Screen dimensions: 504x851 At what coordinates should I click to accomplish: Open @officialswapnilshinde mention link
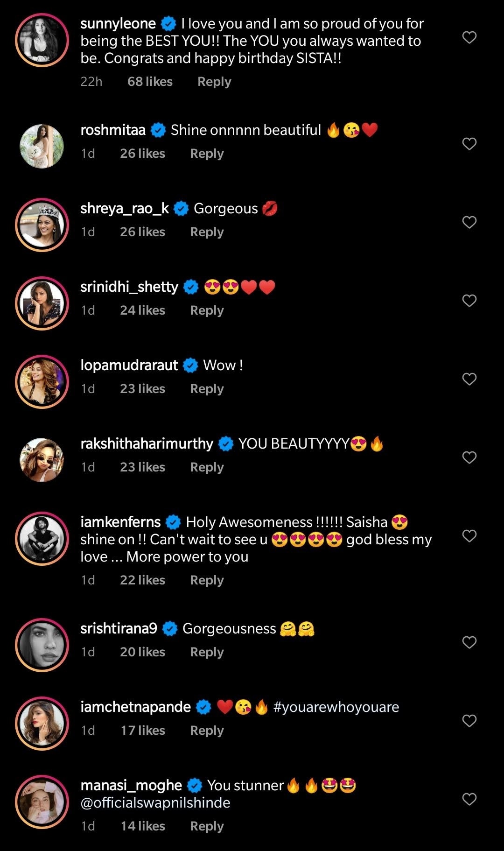coord(155,803)
